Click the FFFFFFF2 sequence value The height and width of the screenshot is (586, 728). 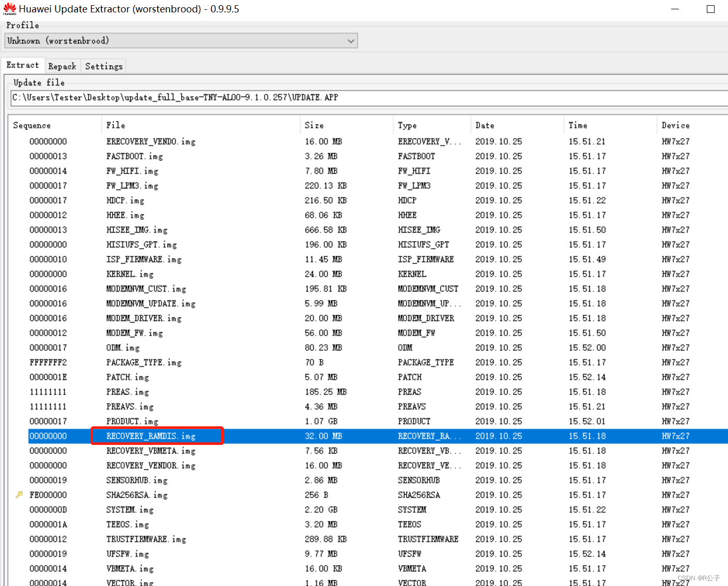click(x=48, y=362)
